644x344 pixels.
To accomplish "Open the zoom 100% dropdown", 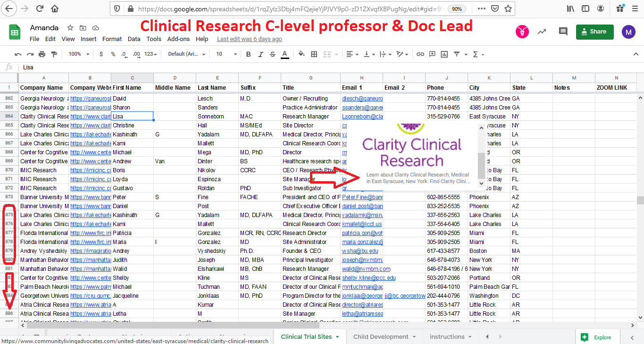I will click(79, 54).
